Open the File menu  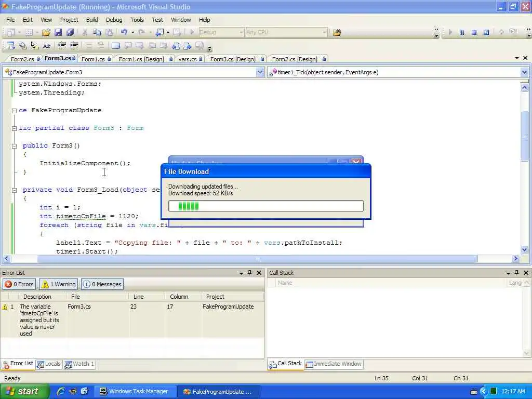(10, 20)
